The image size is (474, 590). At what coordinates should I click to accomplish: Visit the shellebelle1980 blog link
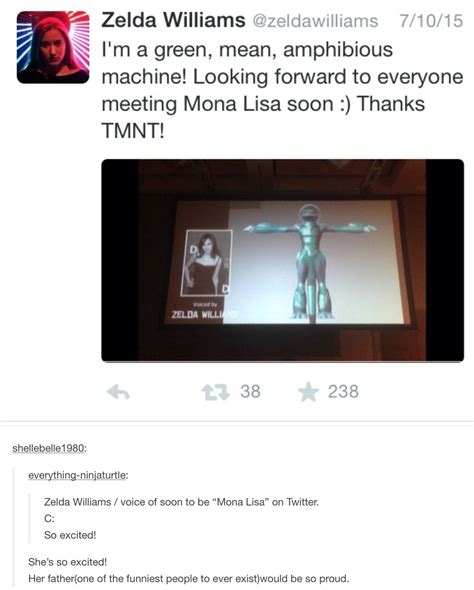pos(50,448)
